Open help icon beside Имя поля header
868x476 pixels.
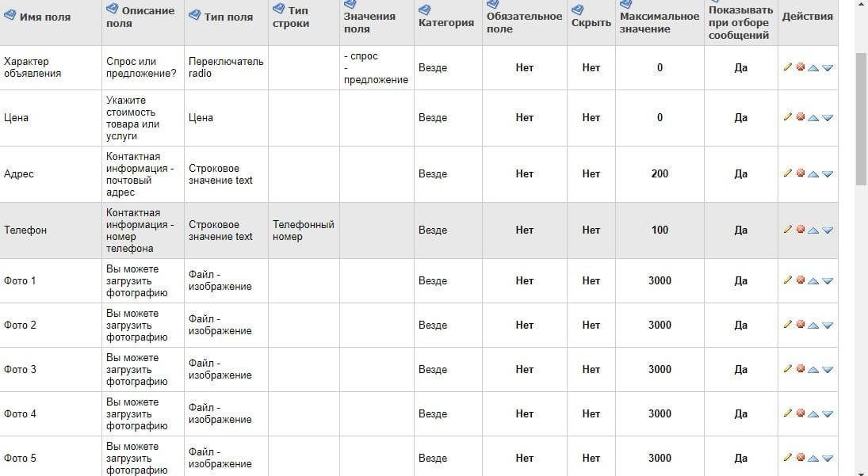click(10, 16)
